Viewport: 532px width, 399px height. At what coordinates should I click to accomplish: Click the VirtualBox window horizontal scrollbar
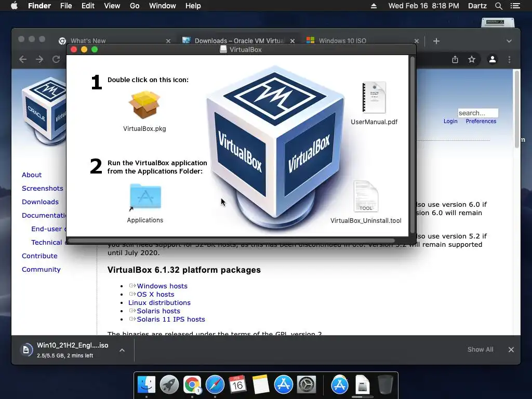click(x=231, y=241)
